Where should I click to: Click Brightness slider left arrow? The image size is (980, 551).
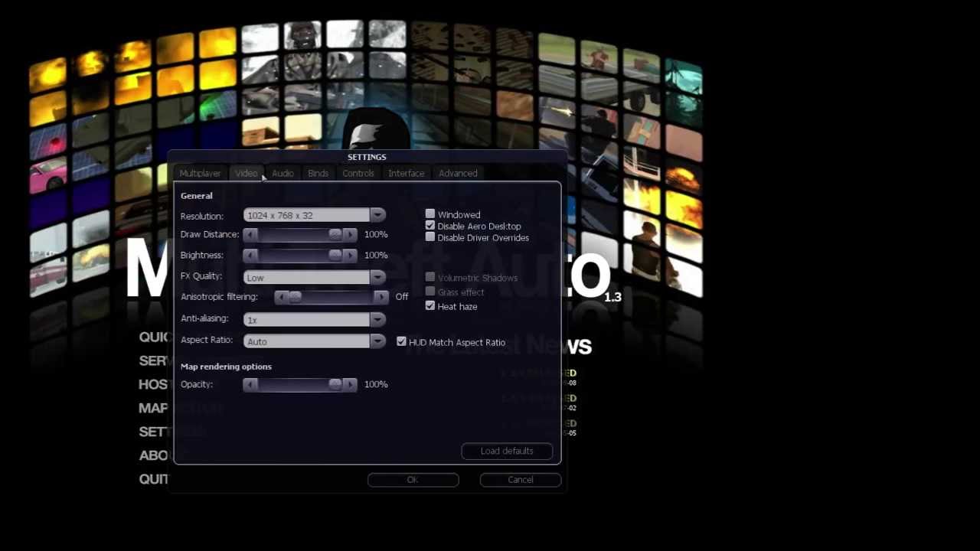250,255
